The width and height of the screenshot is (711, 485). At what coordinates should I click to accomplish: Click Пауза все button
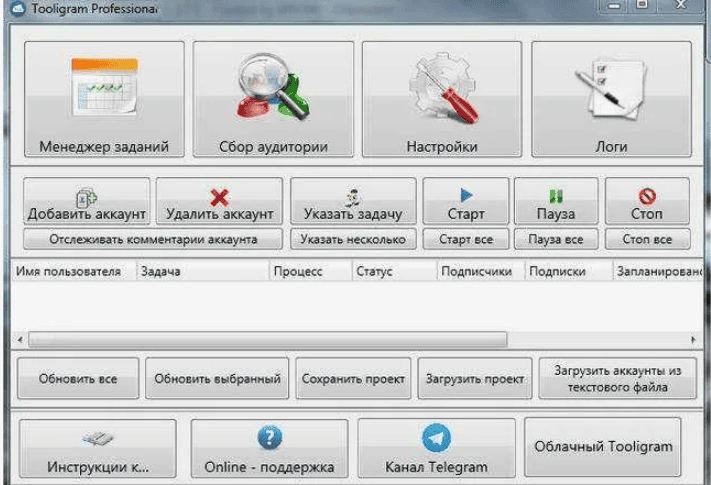(556, 239)
